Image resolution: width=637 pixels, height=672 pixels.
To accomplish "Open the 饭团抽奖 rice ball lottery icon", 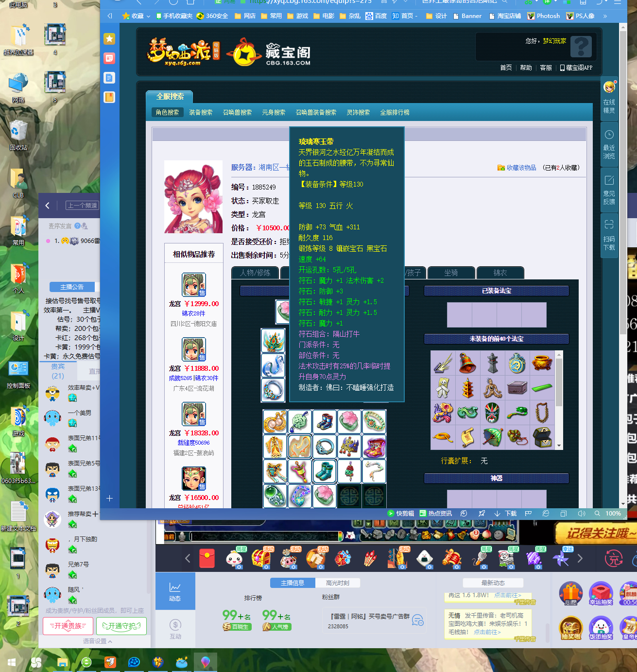I will click(601, 628).
